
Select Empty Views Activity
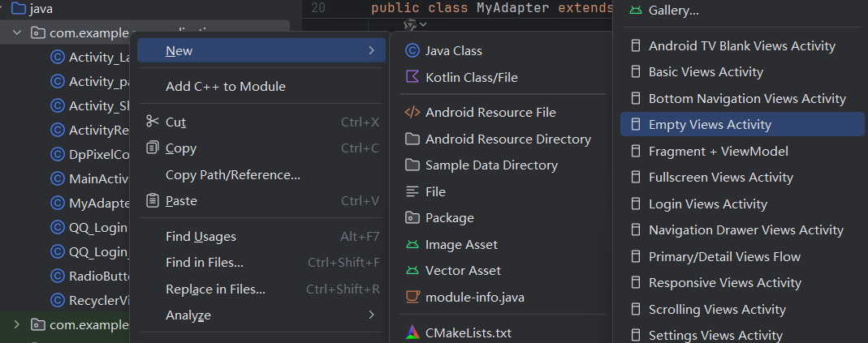(710, 125)
